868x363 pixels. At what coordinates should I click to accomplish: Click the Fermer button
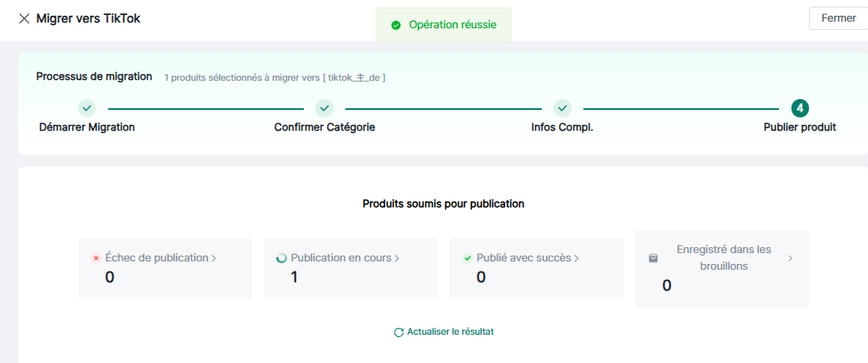pos(838,18)
